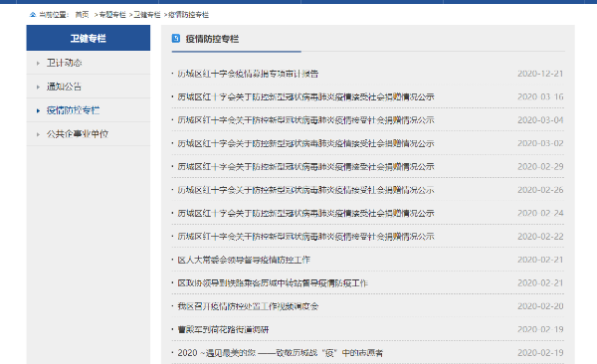Image resolution: width=597 pixels, height=364 pixels.
Task: Open the donation notice dated 2020-02-29
Action: [x=305, y=167]
